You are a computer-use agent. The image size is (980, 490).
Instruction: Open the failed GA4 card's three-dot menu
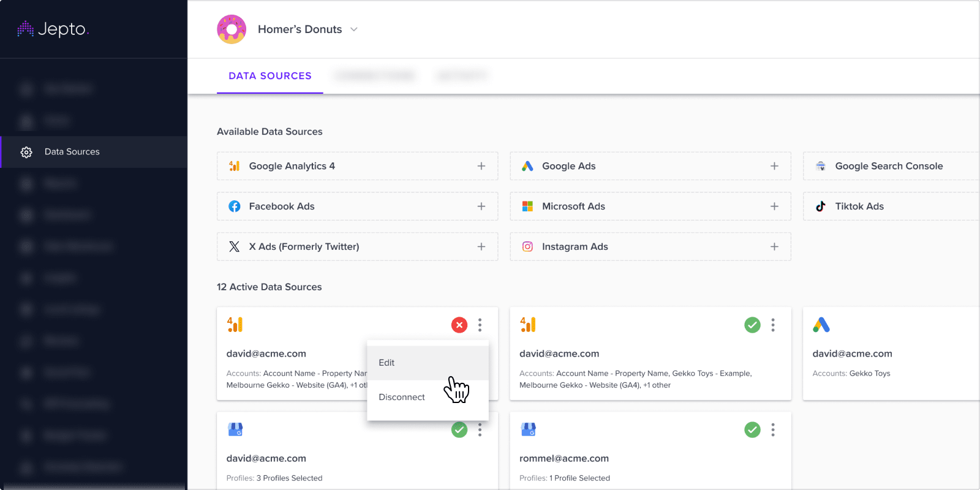click(480, 325)
